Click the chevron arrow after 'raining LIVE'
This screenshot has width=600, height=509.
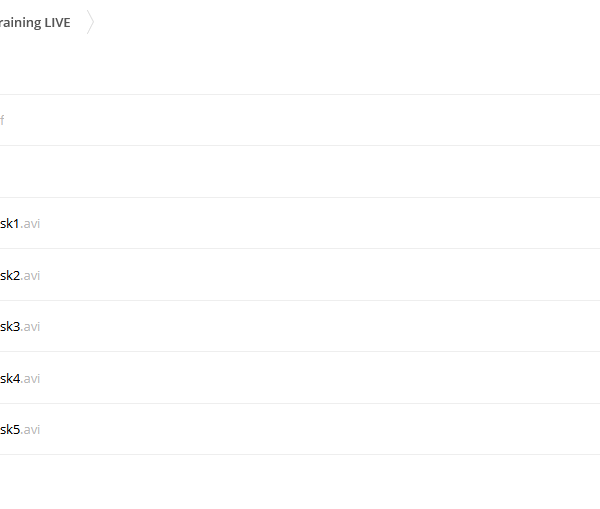click(90, 22)
